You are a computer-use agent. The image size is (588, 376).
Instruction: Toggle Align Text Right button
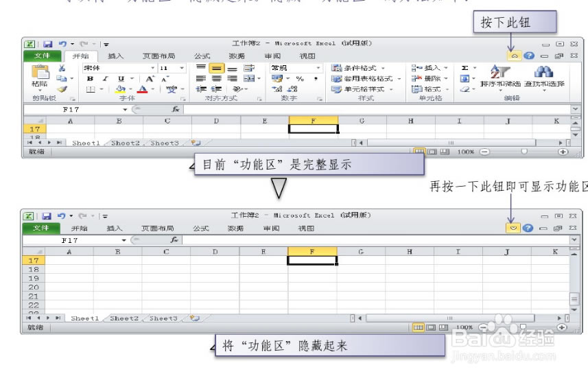(x=233, y=78)
